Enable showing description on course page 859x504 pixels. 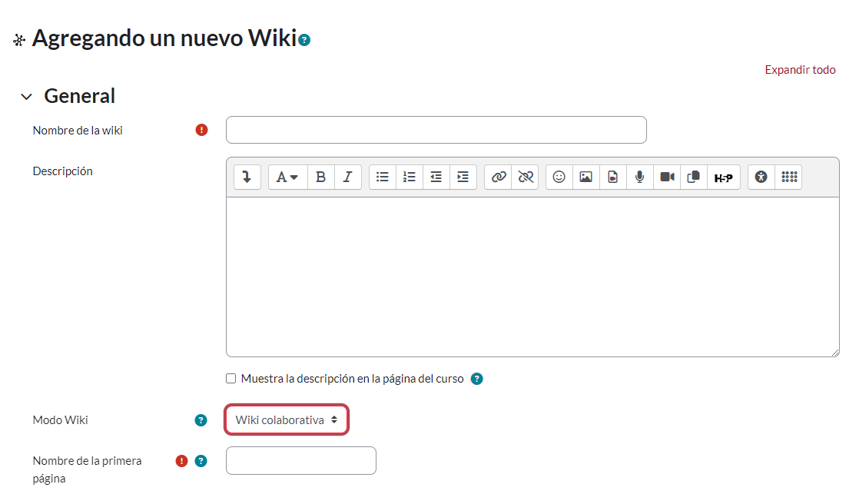click(231, 379)
